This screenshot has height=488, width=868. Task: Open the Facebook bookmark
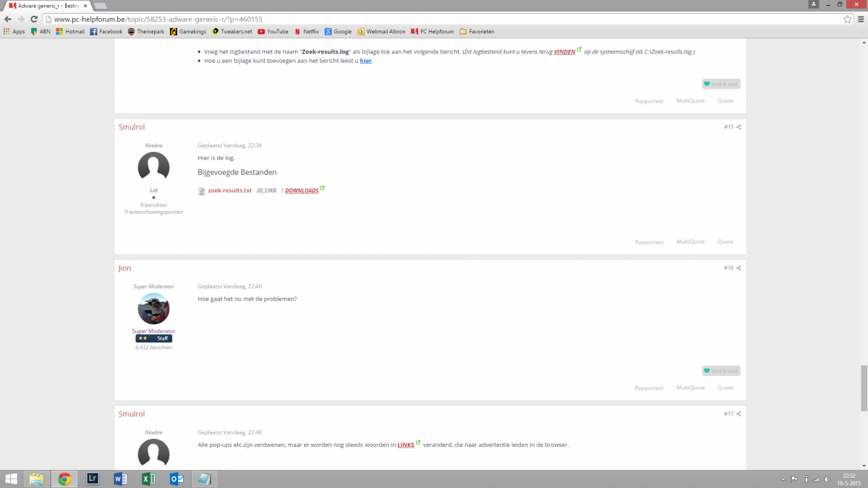pos(106,31)
